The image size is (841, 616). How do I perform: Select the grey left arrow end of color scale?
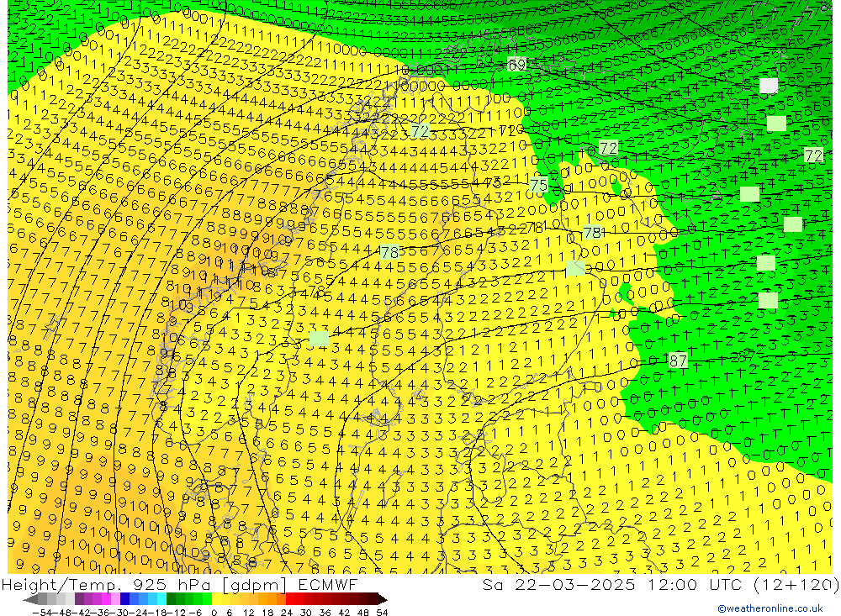[30, 599]
